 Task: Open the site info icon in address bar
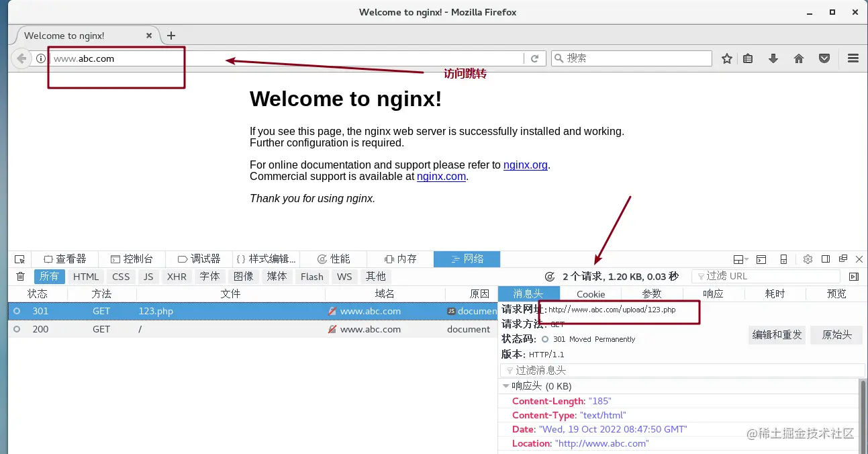41,58
